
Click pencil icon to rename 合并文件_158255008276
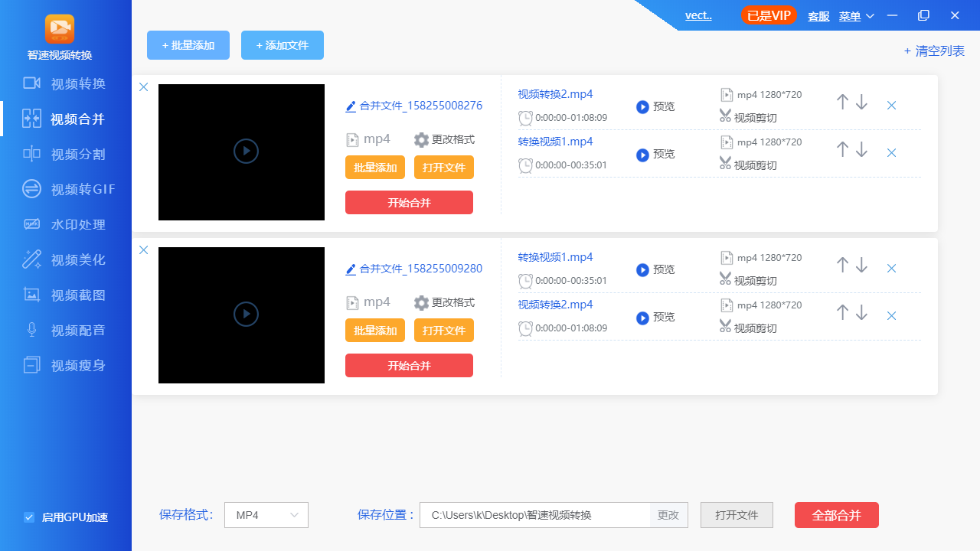pos(351,106)
